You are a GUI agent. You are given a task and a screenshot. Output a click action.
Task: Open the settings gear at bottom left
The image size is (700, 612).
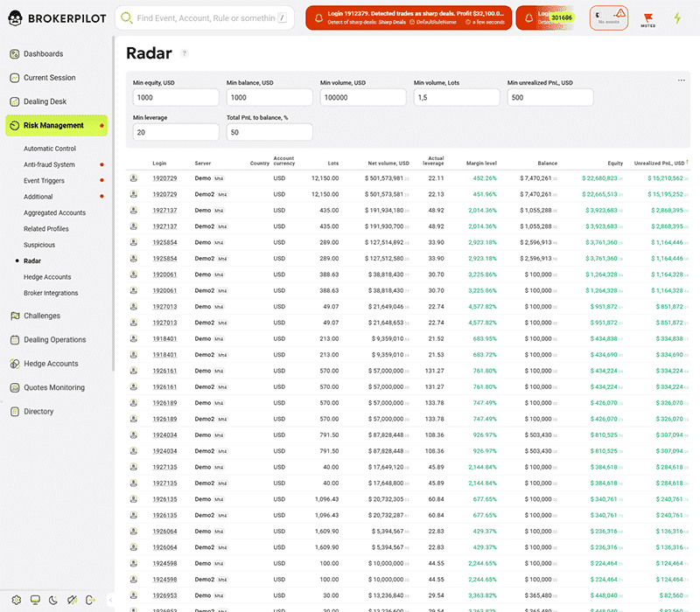pyautogui.click(x=17, y=600)
